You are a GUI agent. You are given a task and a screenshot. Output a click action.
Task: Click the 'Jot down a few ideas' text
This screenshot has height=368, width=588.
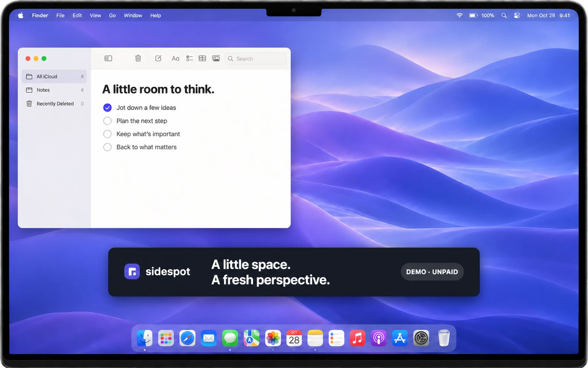pos(146,108)
